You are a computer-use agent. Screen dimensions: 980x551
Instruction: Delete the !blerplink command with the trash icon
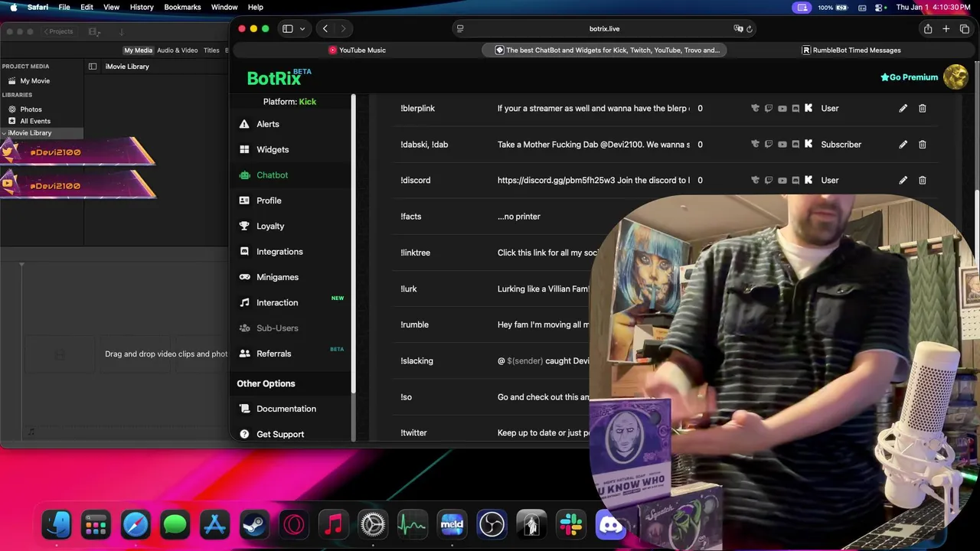922,108
